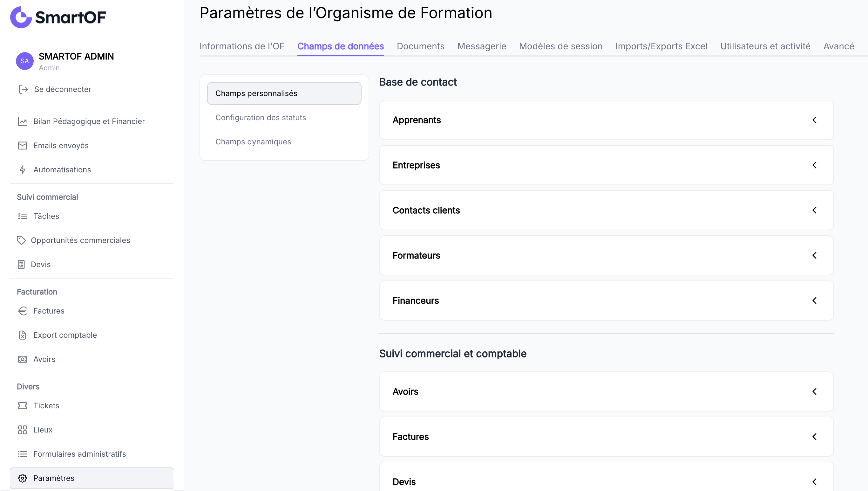
Task: Open Champs dynamiques submenu
Action: (284, 142)
